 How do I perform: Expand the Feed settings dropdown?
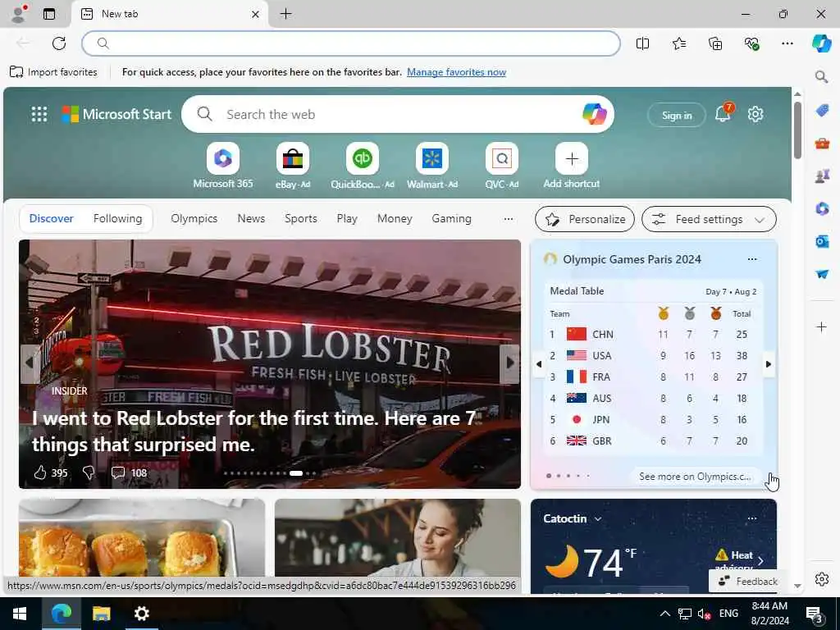(709, 219)
